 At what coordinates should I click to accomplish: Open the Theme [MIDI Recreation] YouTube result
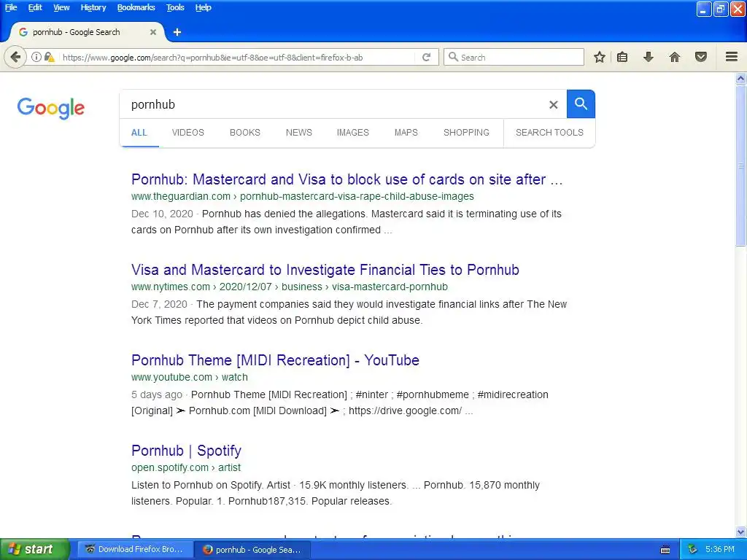275,360
